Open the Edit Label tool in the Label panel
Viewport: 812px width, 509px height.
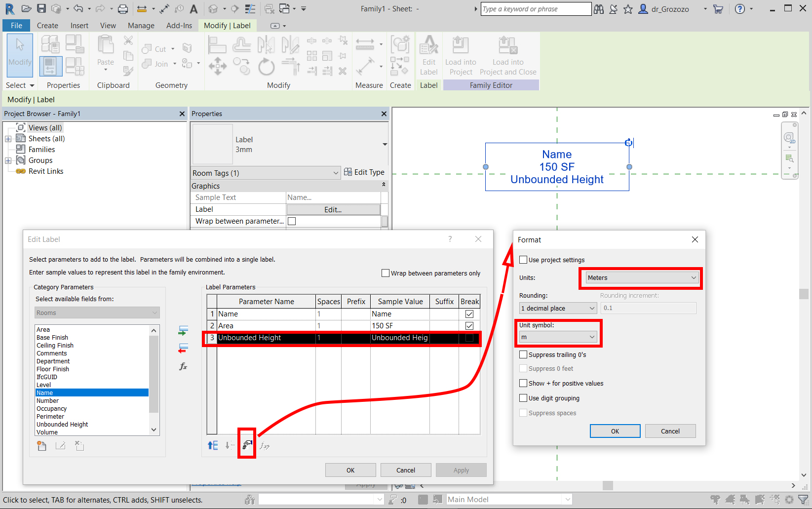[x=428, y=55]
